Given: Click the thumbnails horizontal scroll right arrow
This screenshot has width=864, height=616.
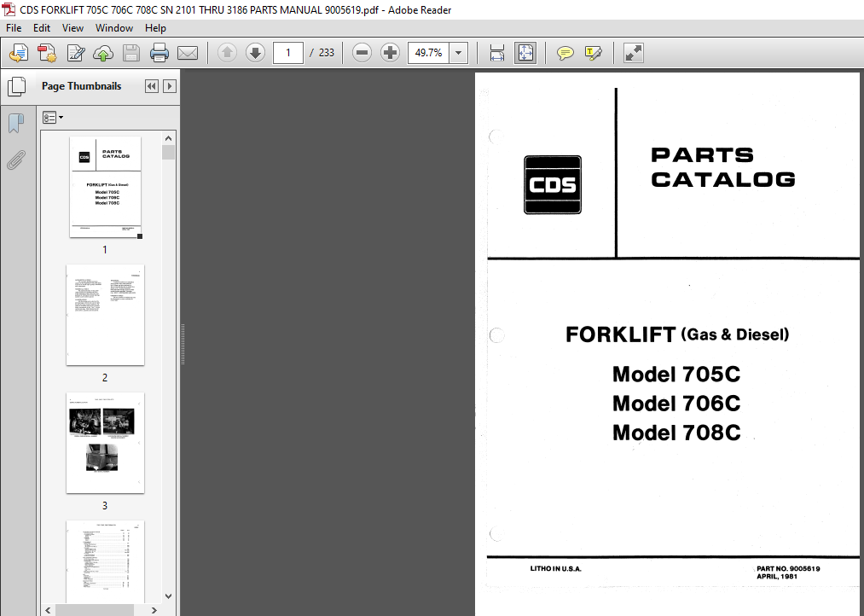Looking at the screenshot, I should point(154,610).
